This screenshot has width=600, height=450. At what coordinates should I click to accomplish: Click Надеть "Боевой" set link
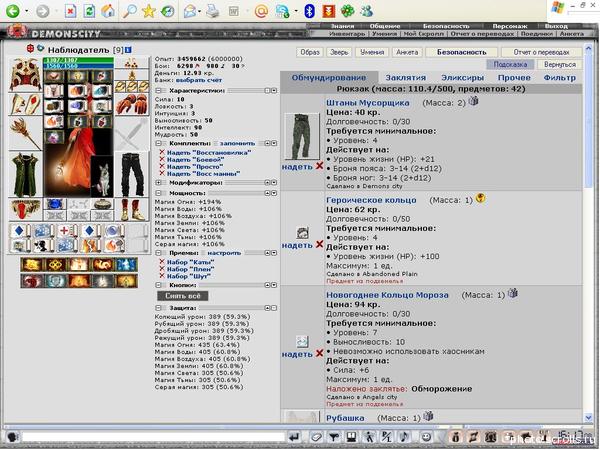tap(196, 160)
